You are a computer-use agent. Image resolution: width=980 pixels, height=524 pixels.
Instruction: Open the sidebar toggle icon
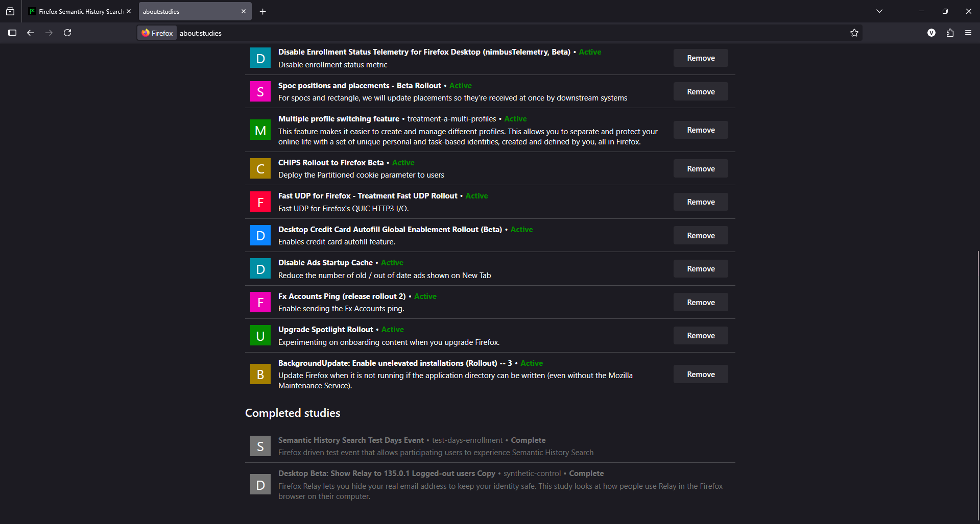(x=12, y=33)
